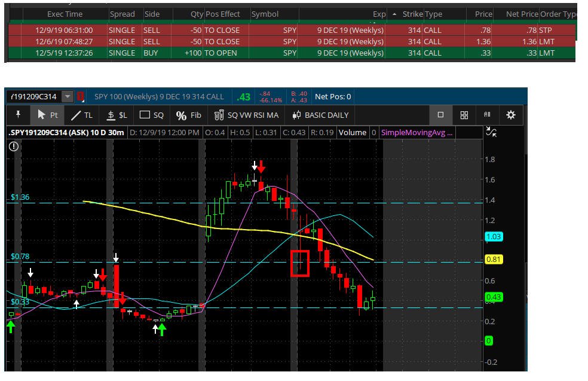The image size is (588, 381).
Task: Click the +100 quantity cell
Action: point(193,53)
